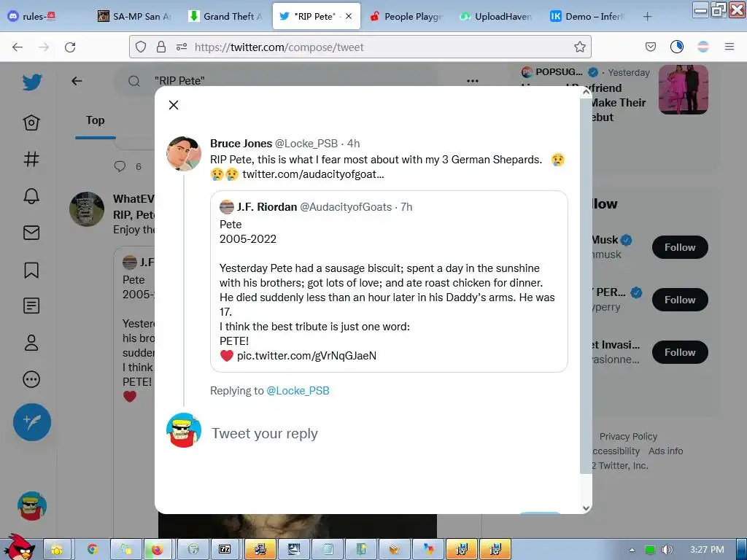Open Profile icon in sidebar

click(31, 343)
